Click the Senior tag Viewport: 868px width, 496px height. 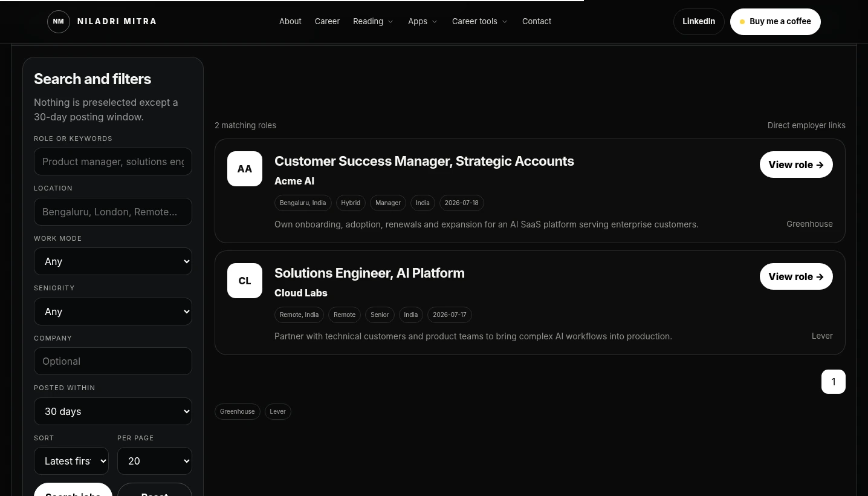pos(380,315)
